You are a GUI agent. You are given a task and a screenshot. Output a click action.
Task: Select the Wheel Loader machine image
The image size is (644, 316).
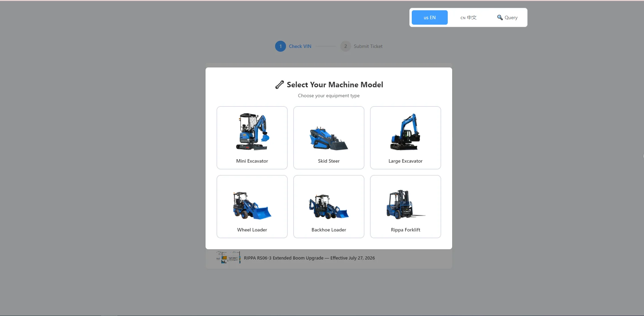(x=252, y=205)
